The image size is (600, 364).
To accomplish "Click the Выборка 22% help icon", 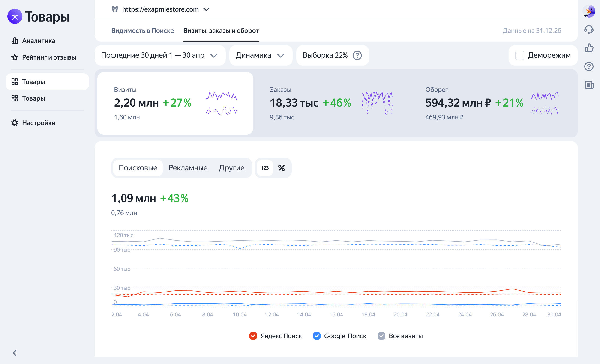I will pos(357,55).
